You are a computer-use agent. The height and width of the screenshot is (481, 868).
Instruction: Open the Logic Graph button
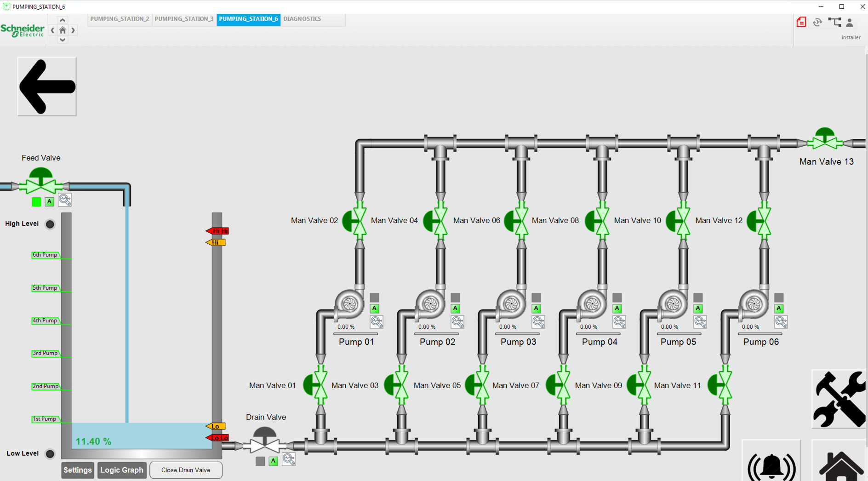click(x=122, y=470)
